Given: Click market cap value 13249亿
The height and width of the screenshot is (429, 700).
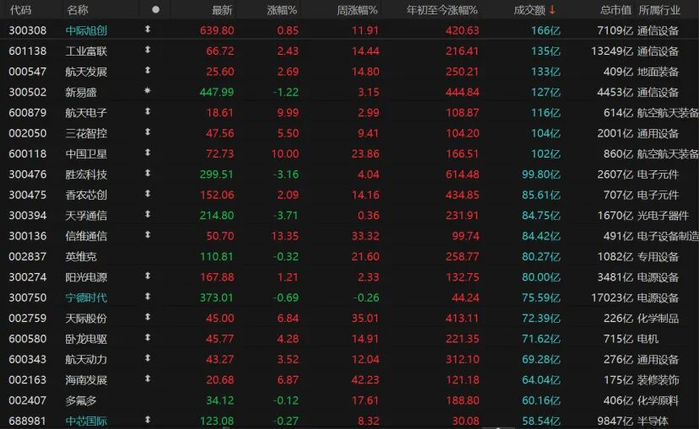Looking at the screenshot, I should click(x=612, y=51).
